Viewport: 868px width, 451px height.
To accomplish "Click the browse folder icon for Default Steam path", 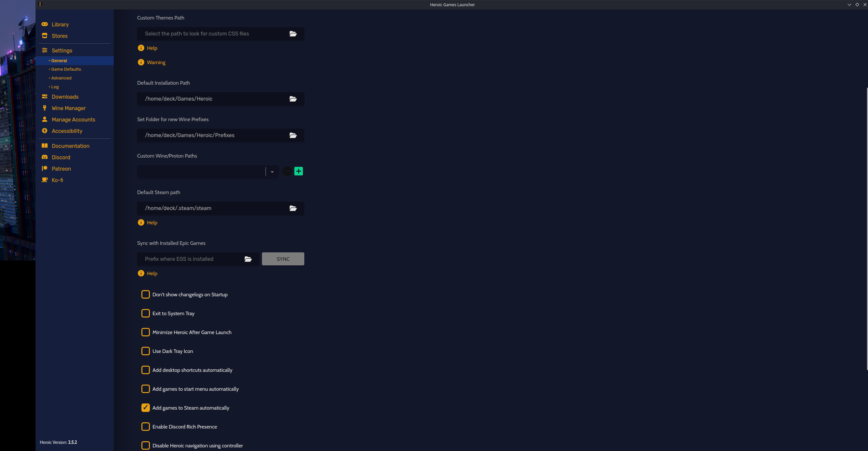I will (x=293, y=208).
